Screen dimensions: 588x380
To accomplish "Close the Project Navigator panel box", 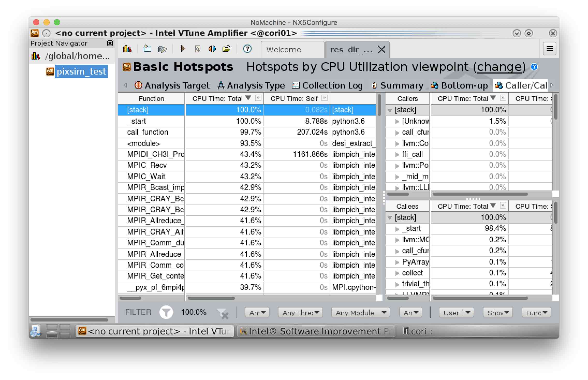I will click(x=110, y=43).
